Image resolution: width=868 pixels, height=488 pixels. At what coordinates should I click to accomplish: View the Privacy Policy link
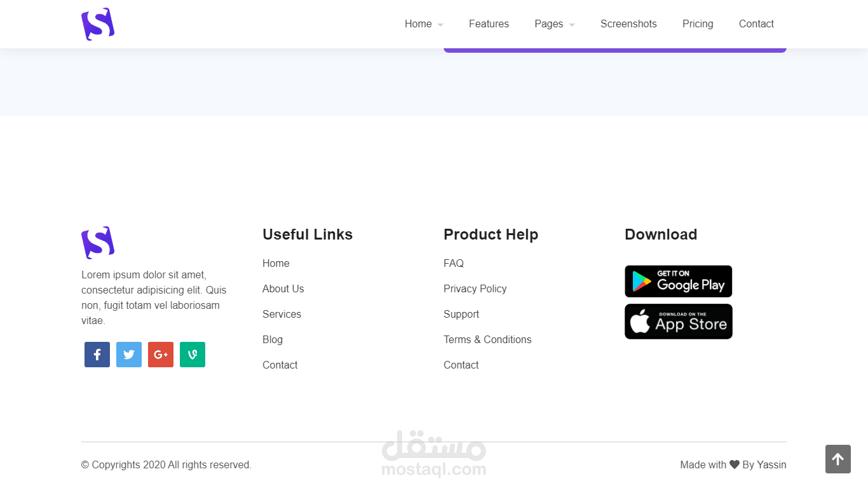pyautogui.click(x=475, y=288)
